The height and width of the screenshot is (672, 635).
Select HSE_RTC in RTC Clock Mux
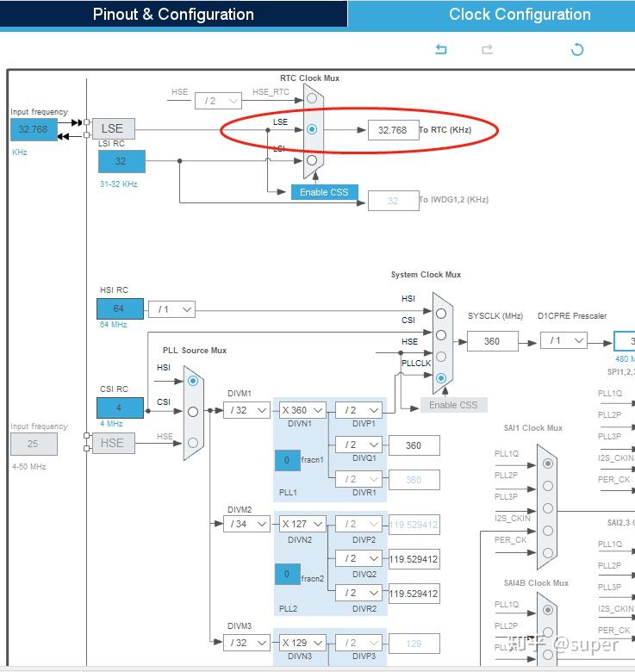[x=312, y=98]
